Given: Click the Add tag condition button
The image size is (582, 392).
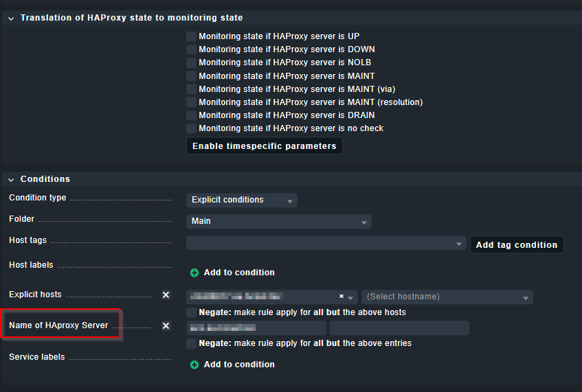Looking at the screenshot, I should click(516, 244).
